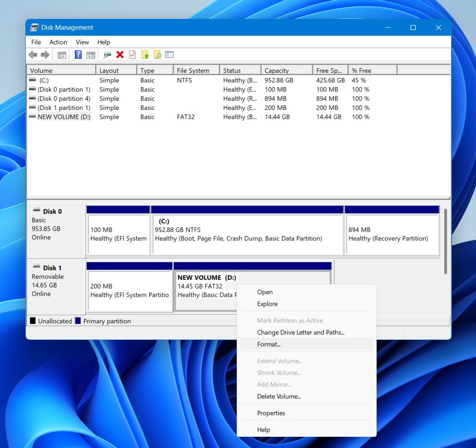Click the black Unallocated legend swatch
The width and height of the screenshot is (476, 448).
(x=33, y=321)
